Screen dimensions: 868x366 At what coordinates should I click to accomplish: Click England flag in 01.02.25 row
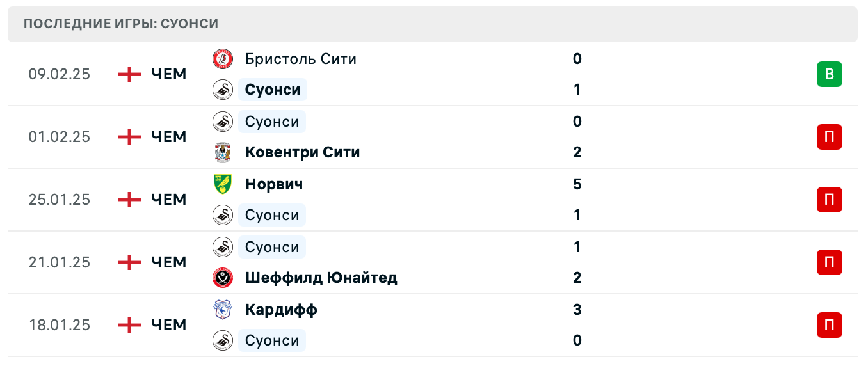(x=129, y=137)
